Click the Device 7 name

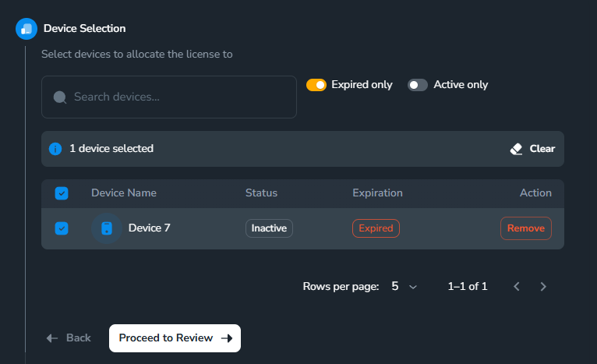pyautogui.click(x=150, y=228)
